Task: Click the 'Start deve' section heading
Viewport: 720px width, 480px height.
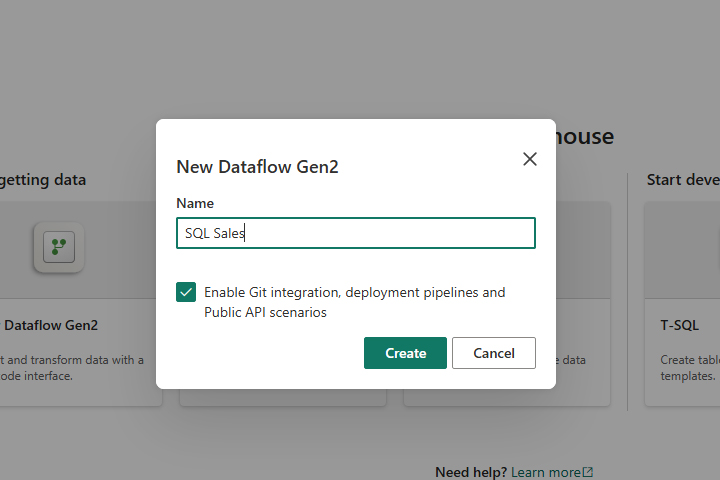Action: pyautogui.click(x=682, y=180)
